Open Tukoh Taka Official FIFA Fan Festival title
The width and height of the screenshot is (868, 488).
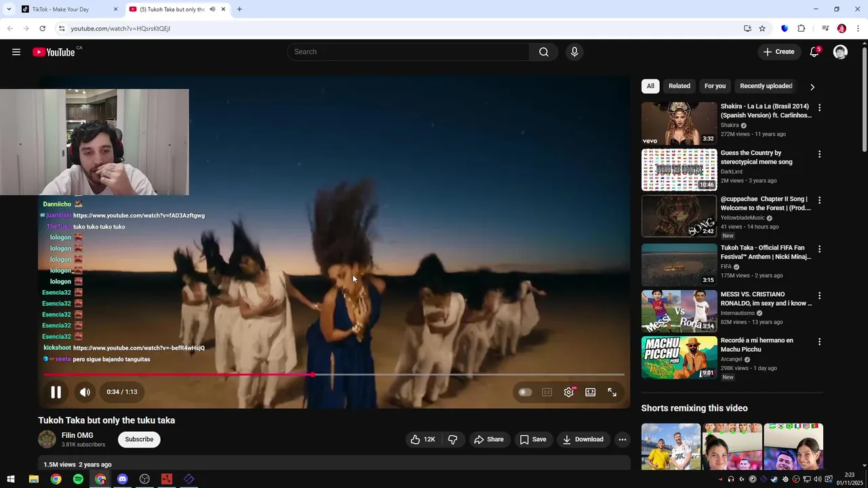click(x=766, y=252)
